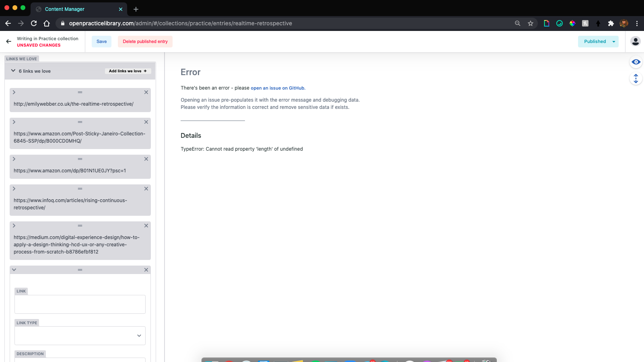
Task: Open the user account icon in the editor header
Action: coord(635,41)
